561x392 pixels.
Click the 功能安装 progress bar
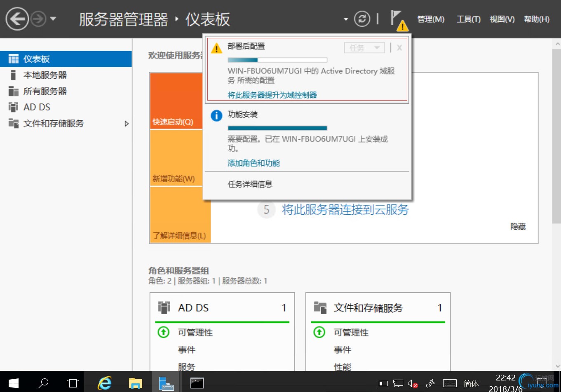coord(277,128)
